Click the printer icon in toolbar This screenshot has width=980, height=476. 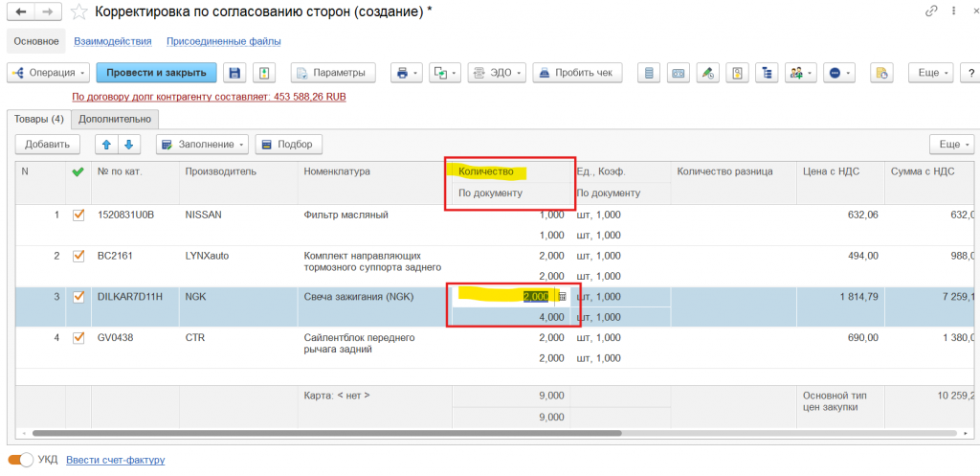[x=403, y=73]
